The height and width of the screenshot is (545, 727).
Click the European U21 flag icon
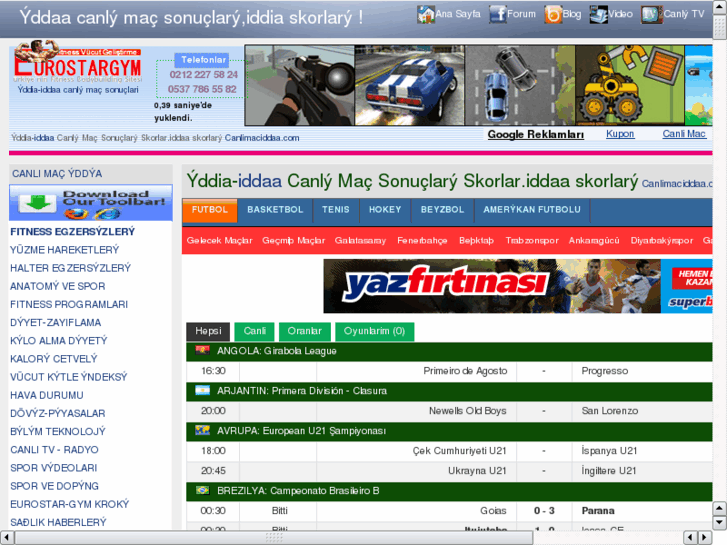pos(202,430)
